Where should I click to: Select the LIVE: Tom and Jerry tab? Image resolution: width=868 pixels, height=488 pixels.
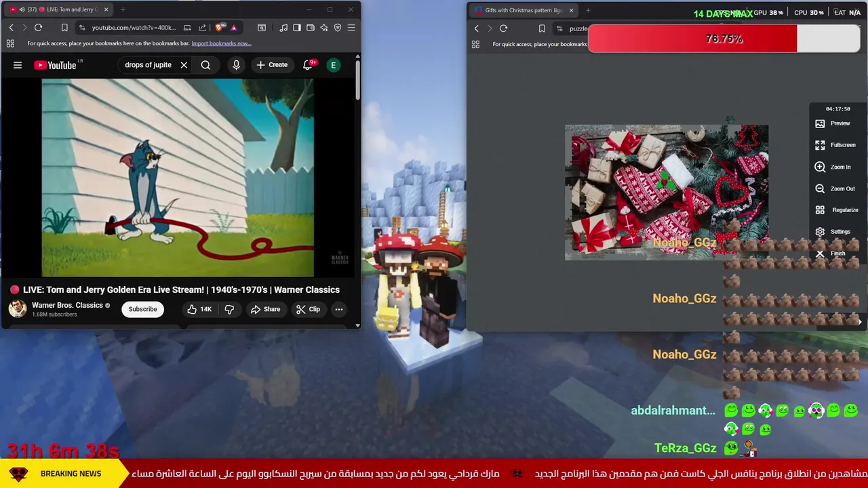[x=60, y=9]
